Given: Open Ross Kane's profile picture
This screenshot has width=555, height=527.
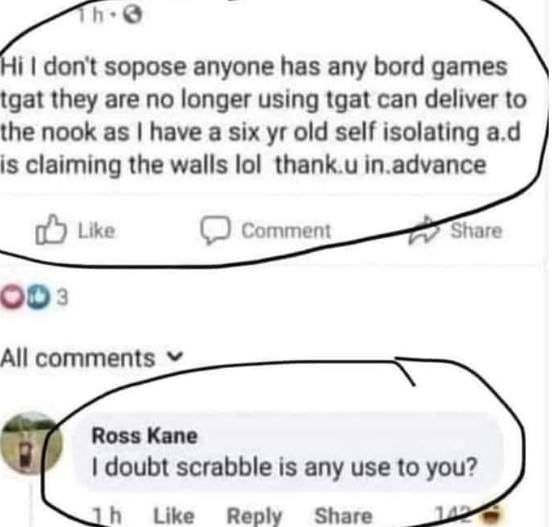Looking at the screenshot, I should [31, 443].
